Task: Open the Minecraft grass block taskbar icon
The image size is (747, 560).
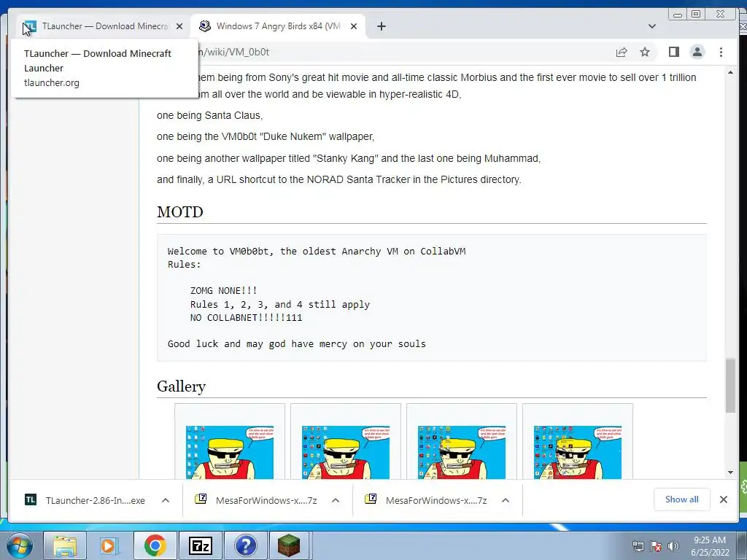Action: click(x=289, y=545)
